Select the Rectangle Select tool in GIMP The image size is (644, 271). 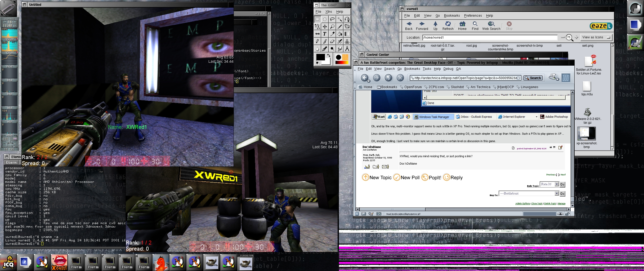pos(317,19)
